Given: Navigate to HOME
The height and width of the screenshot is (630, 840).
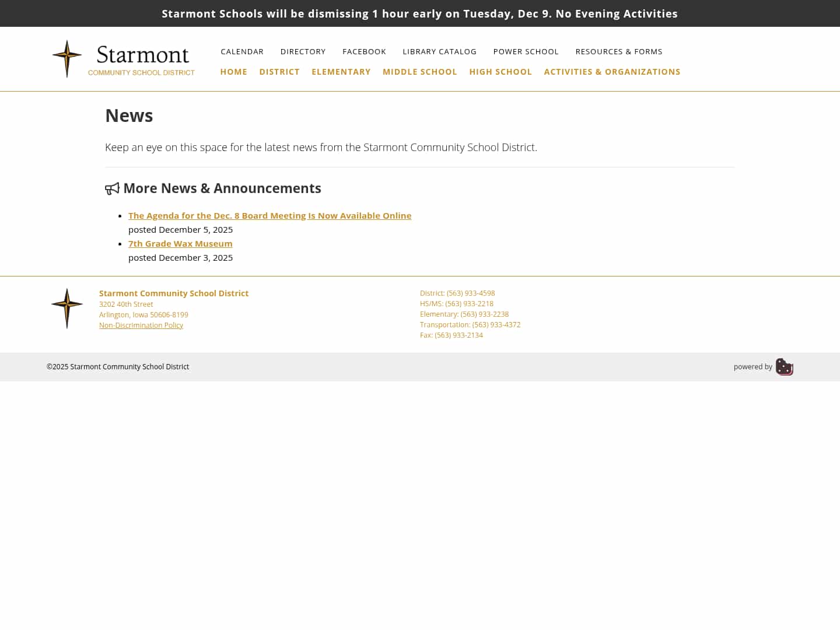Looking at the screenshot, I should [233, 72].
